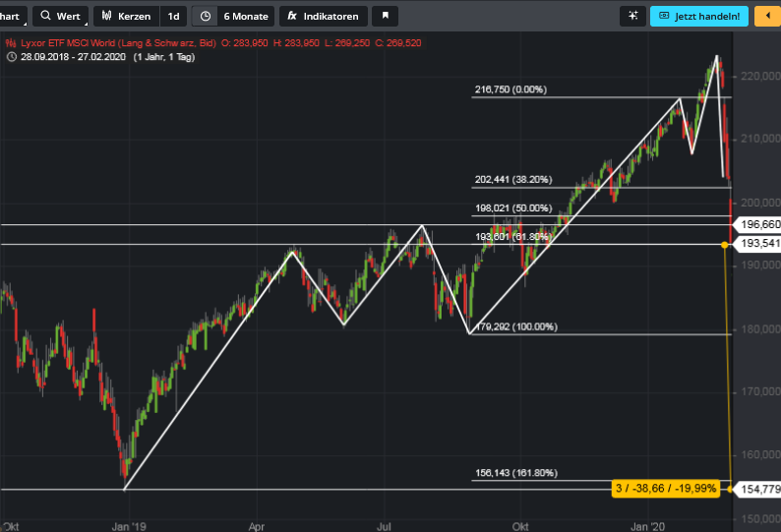The image size is (781, 532).
Task: Select the 196,660 price label on axis
Action: pyautogui.click(x=758, y=225)
